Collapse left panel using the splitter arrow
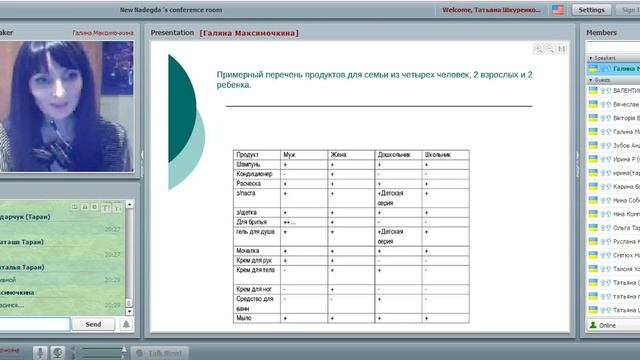Screen dimensions: 640x360 coord(142,155)
